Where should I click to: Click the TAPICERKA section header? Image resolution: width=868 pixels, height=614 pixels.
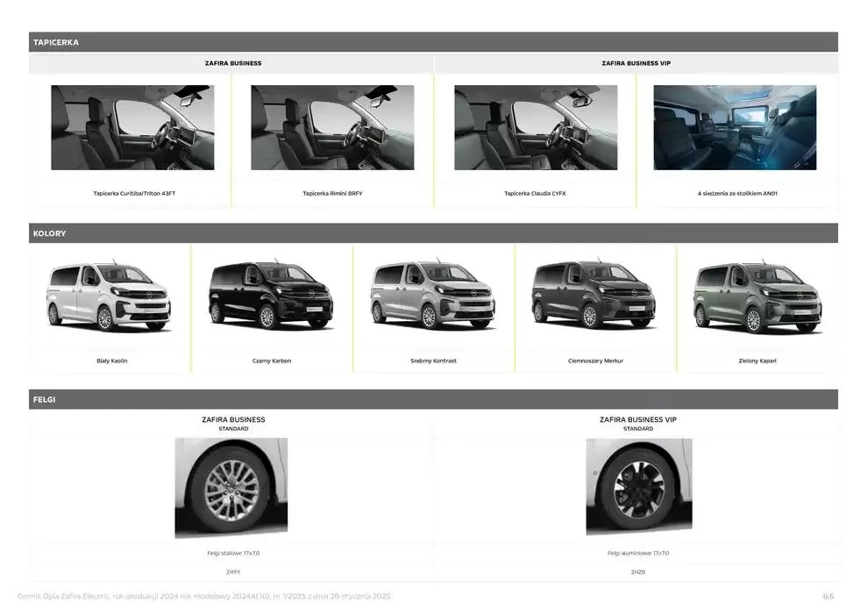[56, 42]
